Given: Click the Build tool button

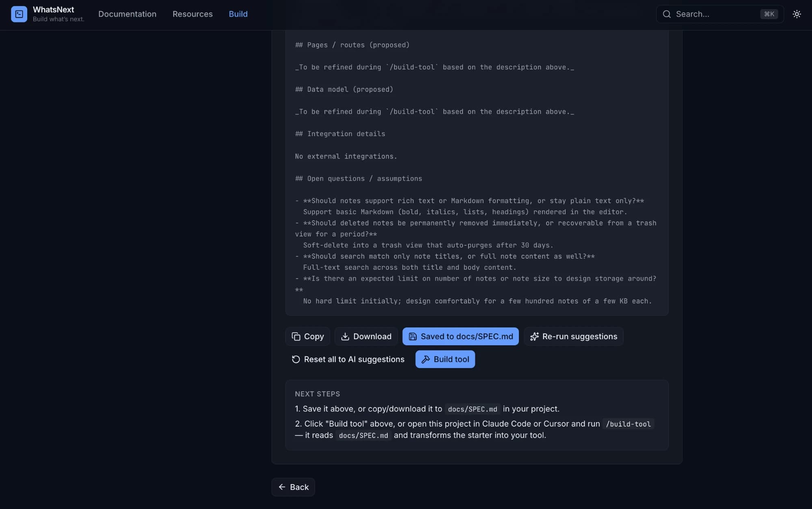Looking at the screenshot, I should 445,359.
